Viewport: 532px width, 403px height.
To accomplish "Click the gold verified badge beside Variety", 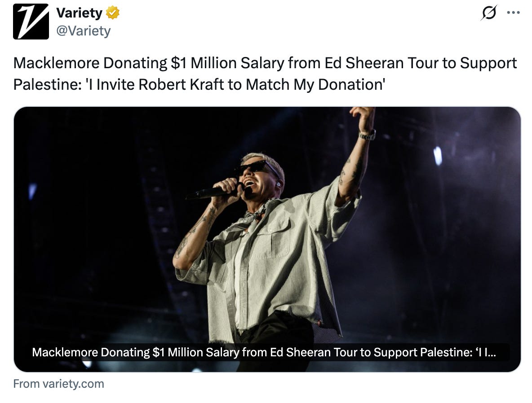I will coord(113,13).
